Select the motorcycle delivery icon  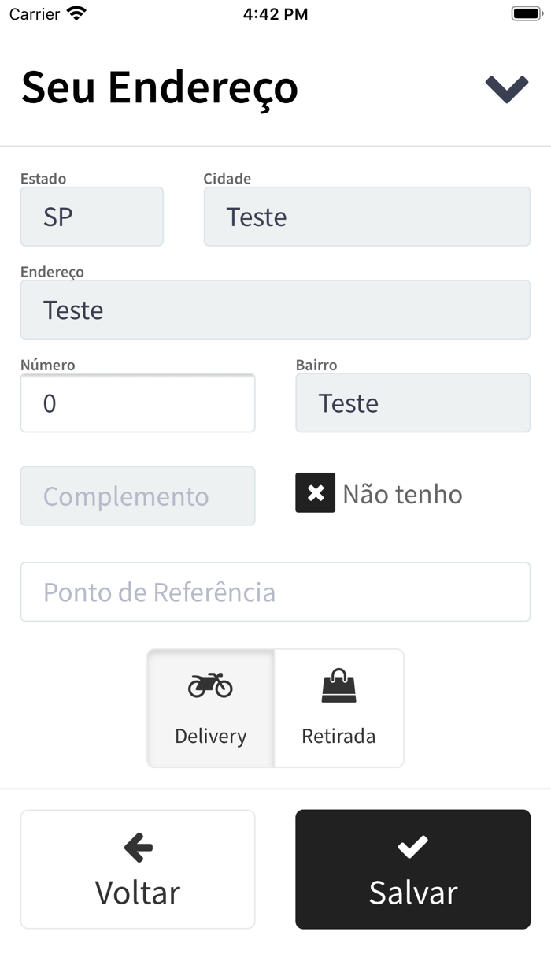click(209, 685)
